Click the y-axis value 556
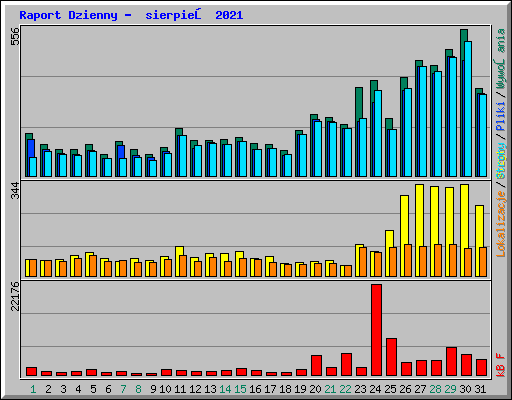This screenshot has height=400, width=512. pos(15,36)
